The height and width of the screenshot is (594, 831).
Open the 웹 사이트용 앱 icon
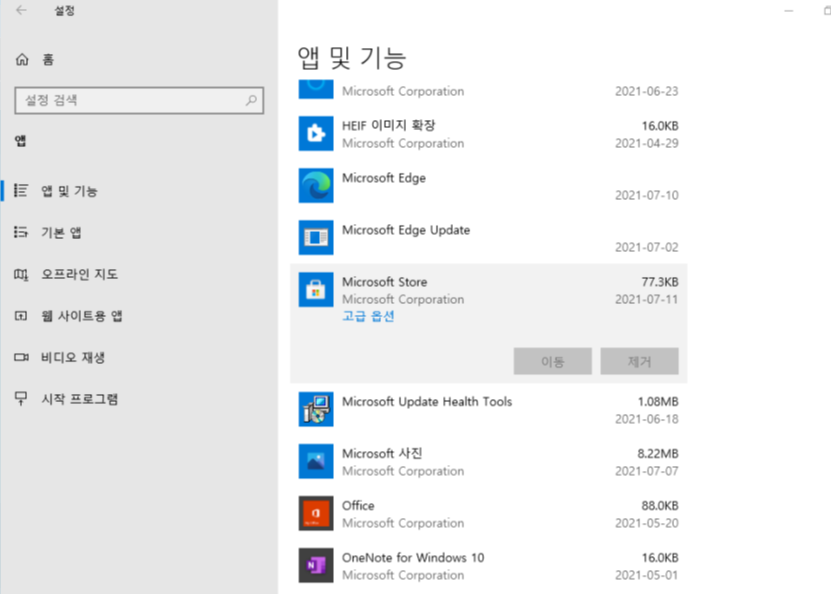click(21, 316)
